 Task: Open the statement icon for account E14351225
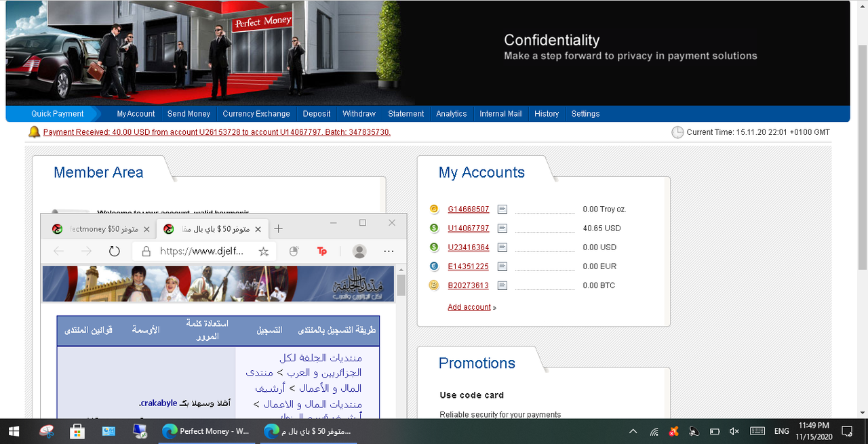point(502,266)
